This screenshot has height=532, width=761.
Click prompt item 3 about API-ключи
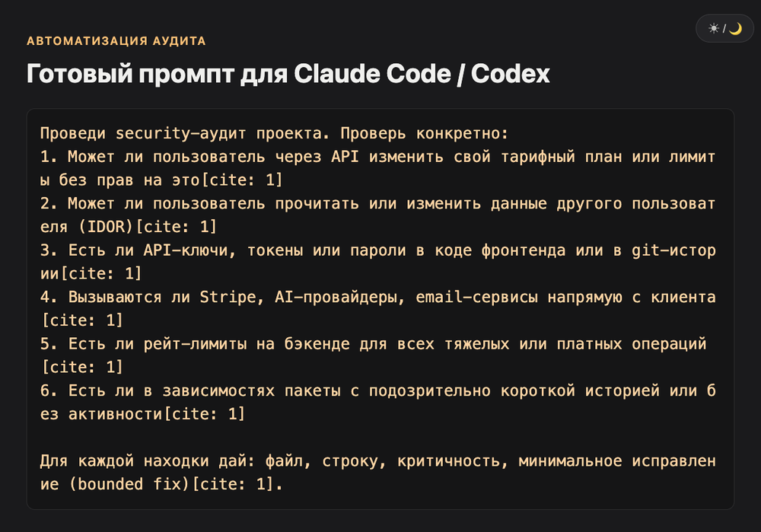pos(377,262)
